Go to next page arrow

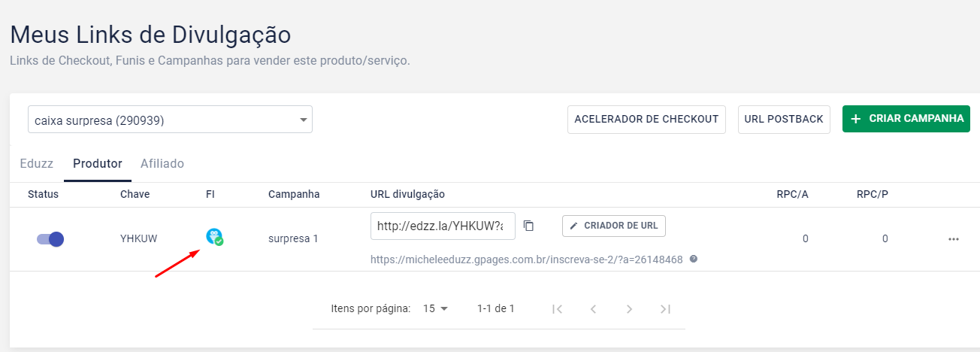pyautogui.click(x=629, y=308)
